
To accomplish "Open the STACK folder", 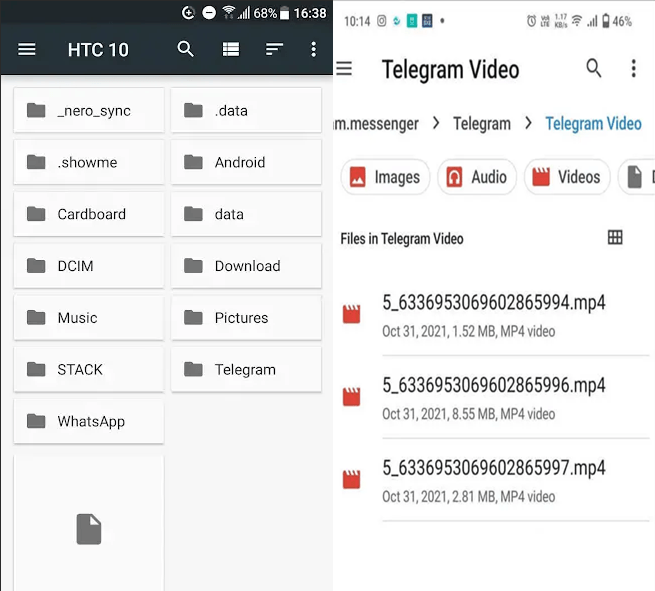I will click(x=89, y=369).
